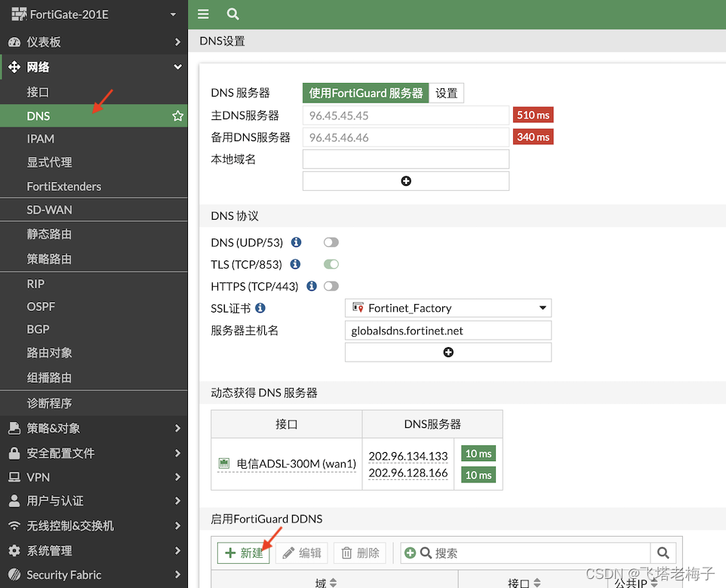Open SSL certificate Fortinet_Factory dropdown
The image size is (726, 588).
coord(448,308)
